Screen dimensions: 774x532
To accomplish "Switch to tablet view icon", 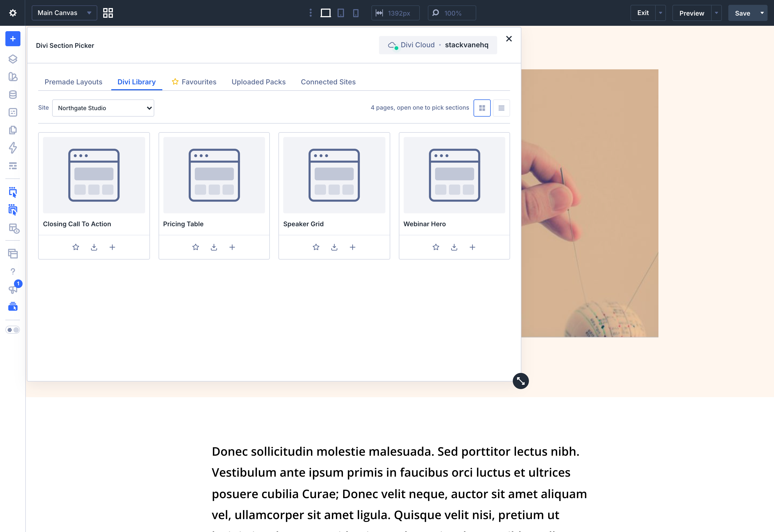I will tap(341, 13).
